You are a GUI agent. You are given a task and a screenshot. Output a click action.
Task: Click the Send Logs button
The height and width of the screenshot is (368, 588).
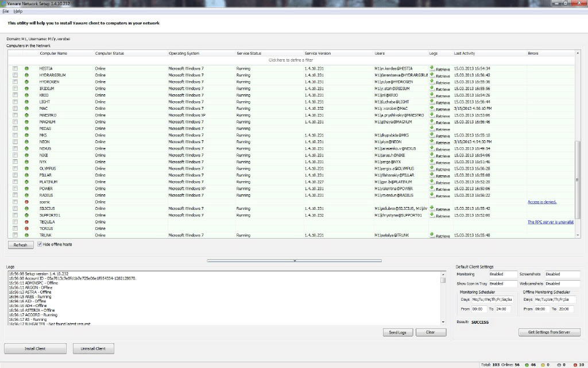(x=397, y=332)
